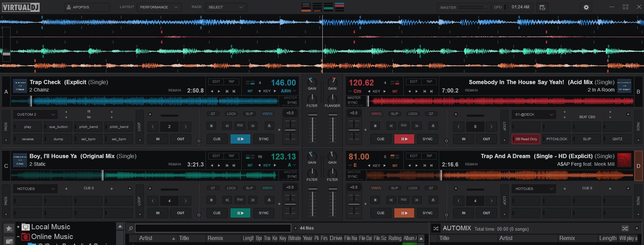Sort the automix list by Length column
The image size is (644, 245).
pos(608,238)
